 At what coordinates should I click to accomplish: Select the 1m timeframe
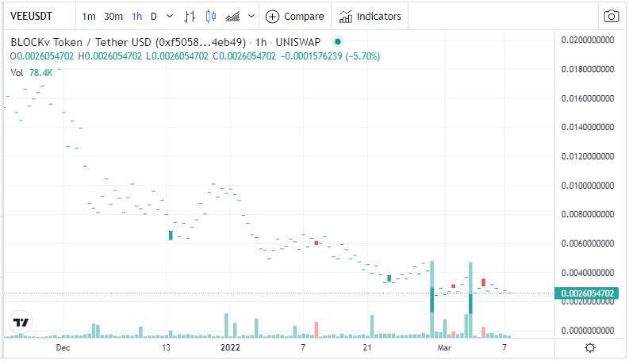coord(89,17)
